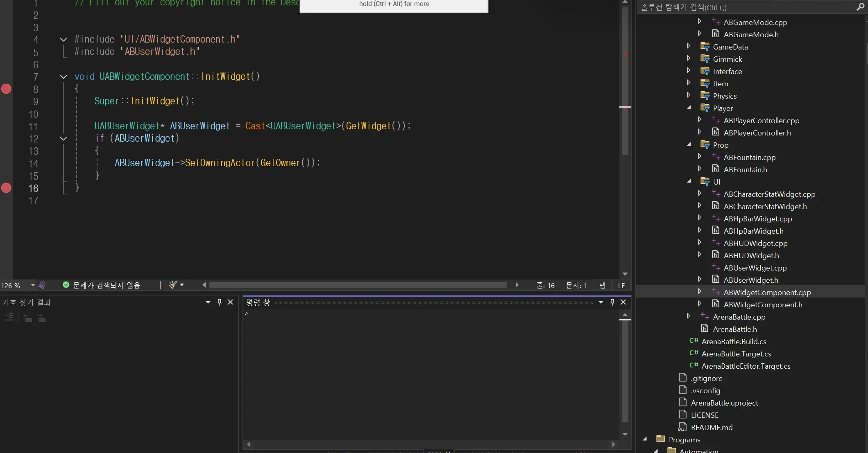Select ABGameMode.cpp file
This screenshot has width=868, height=453.
[755, 23]
